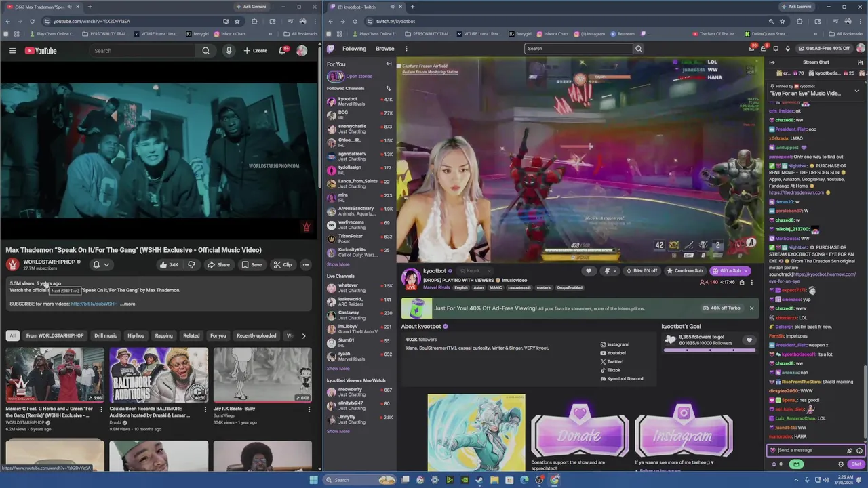Expand the pinned 'Eye For an Eye' message

tap(856, 90)
